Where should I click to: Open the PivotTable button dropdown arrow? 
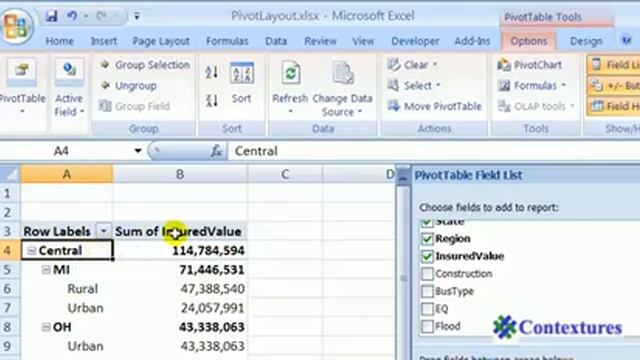[22, 112]
